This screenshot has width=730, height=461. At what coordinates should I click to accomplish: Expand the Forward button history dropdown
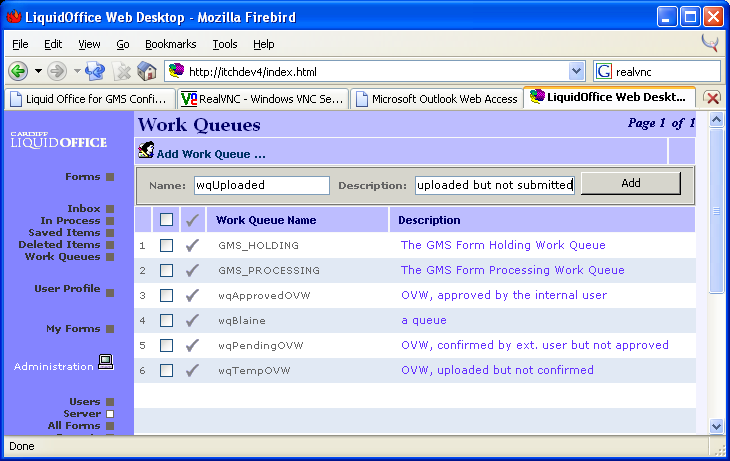(x=76, y=71)
